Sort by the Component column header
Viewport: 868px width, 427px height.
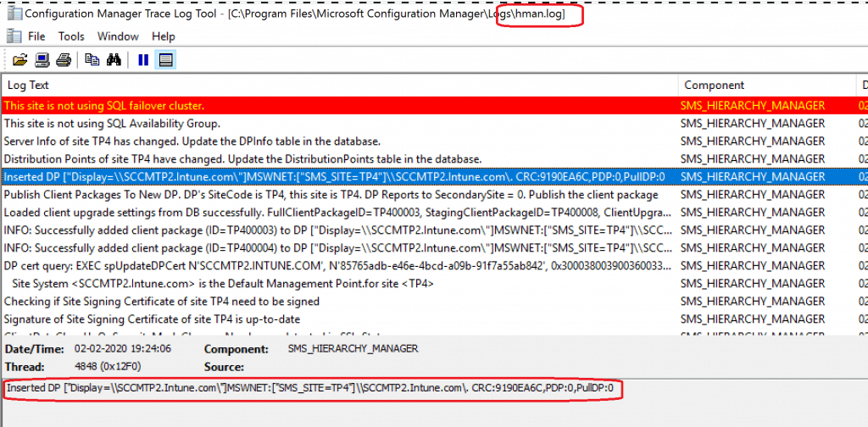[x=763, y=85]
